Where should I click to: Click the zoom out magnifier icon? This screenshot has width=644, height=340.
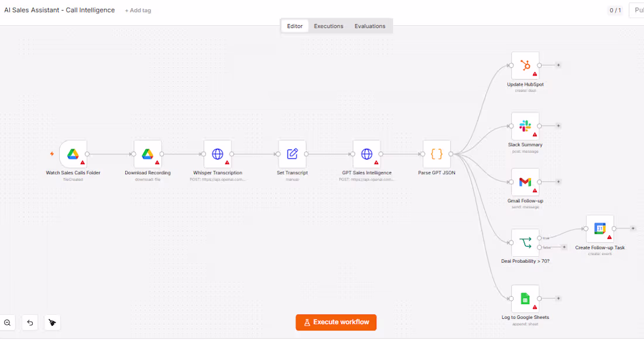(8, 323)
